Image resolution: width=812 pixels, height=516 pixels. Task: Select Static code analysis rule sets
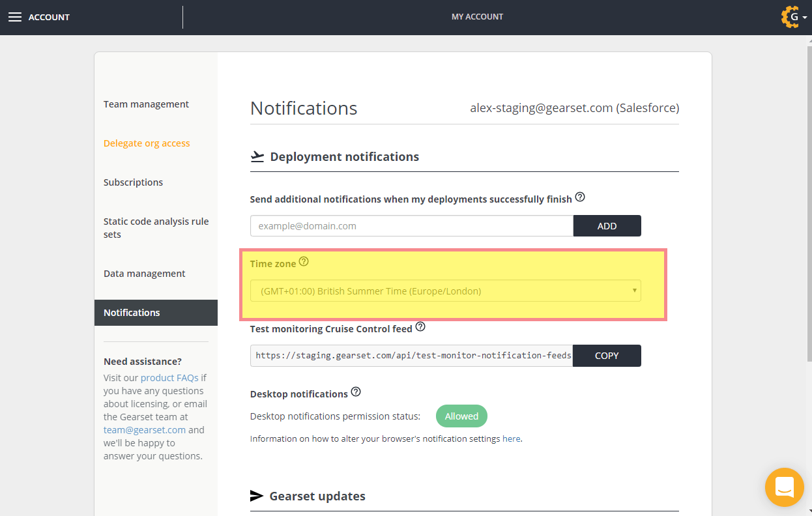[x=156, y=228]
